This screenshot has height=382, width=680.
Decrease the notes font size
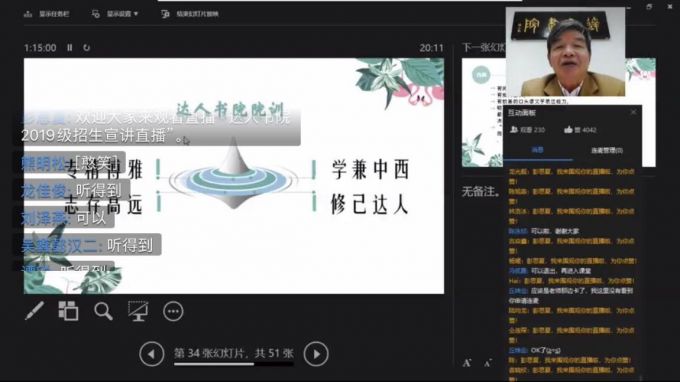487,363
